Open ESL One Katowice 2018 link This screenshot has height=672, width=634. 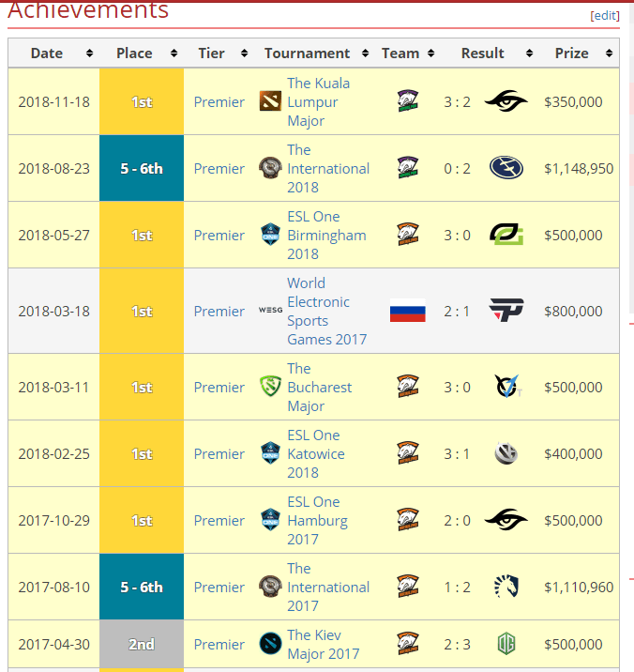(316, 454)
